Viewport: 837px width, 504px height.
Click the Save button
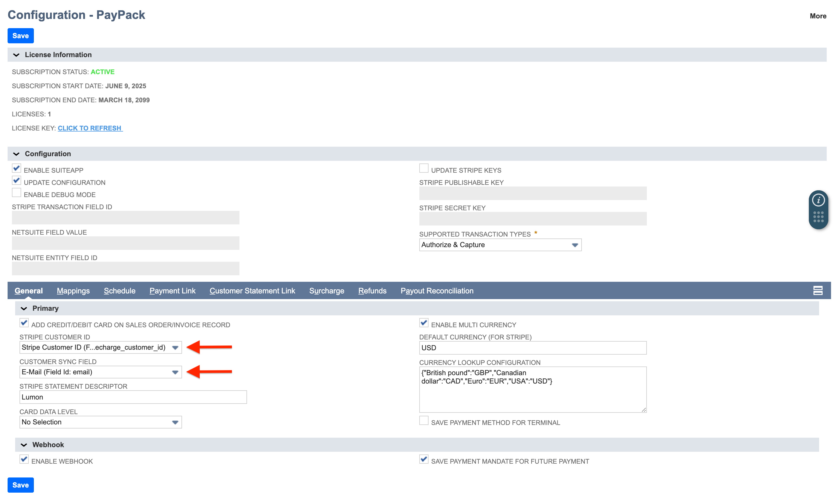(x=20, y=36)
